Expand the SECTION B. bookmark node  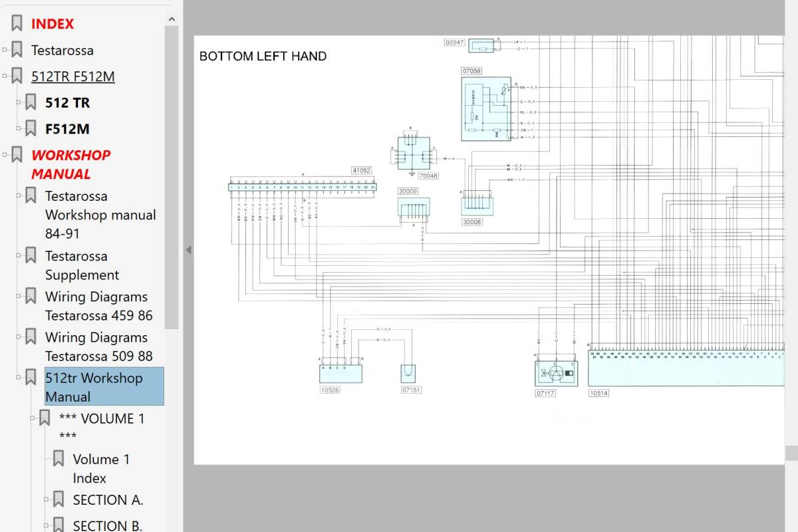(47, 525)
